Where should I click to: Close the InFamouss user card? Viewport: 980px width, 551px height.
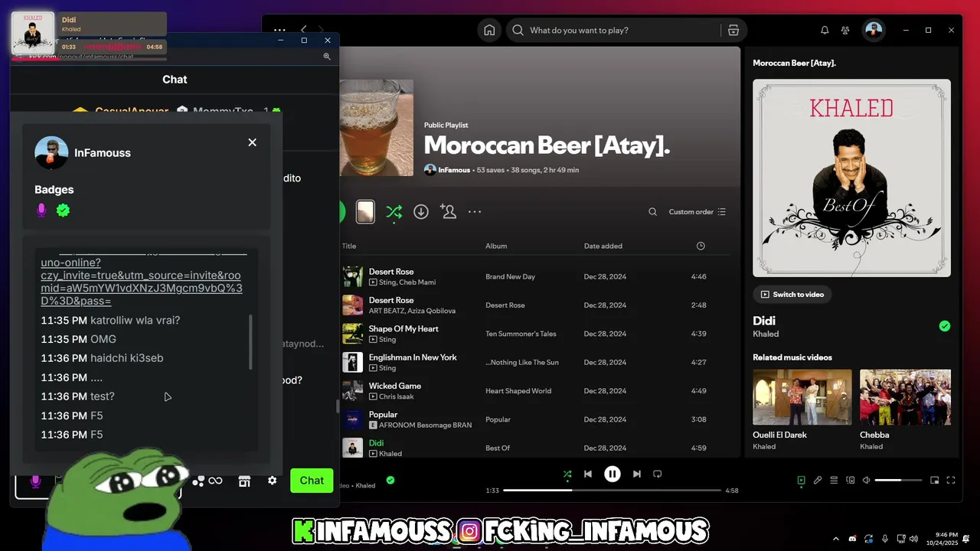tap(252, 142)
